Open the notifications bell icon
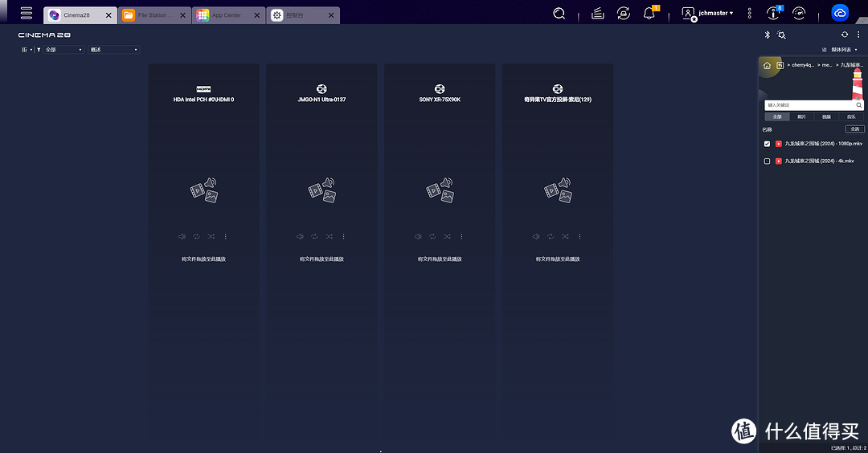 (649, 14)
